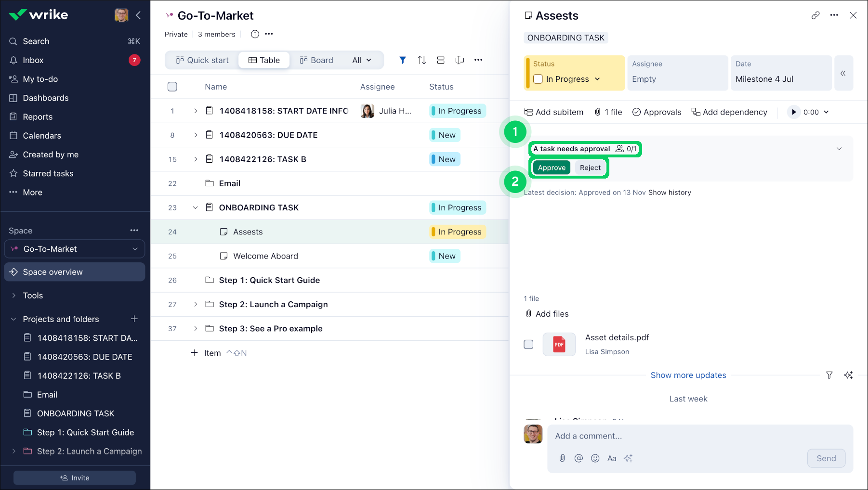Copy the task link for Assests
Image resolution: width=868 pixels, height=490 pixels.
815,15
